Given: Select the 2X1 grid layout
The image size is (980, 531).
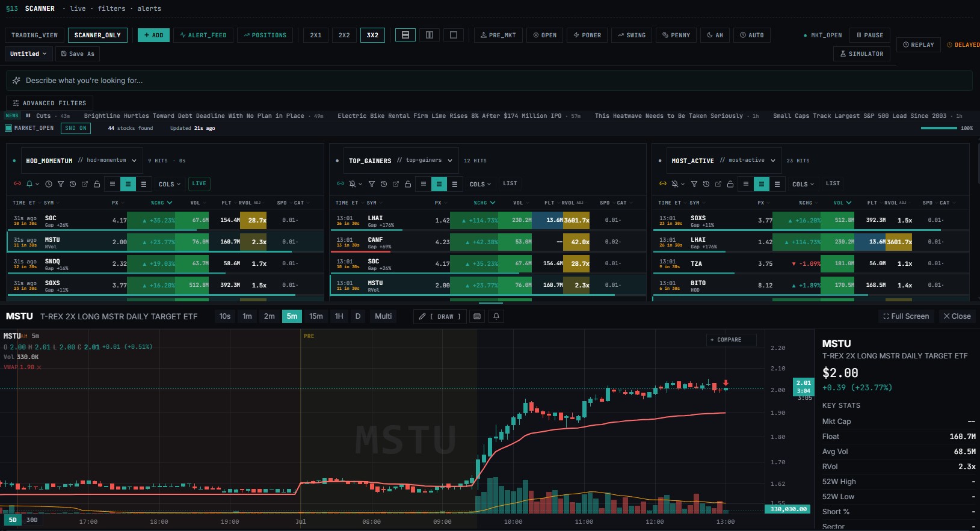Looking at the screenshot, I should point(316,35).
